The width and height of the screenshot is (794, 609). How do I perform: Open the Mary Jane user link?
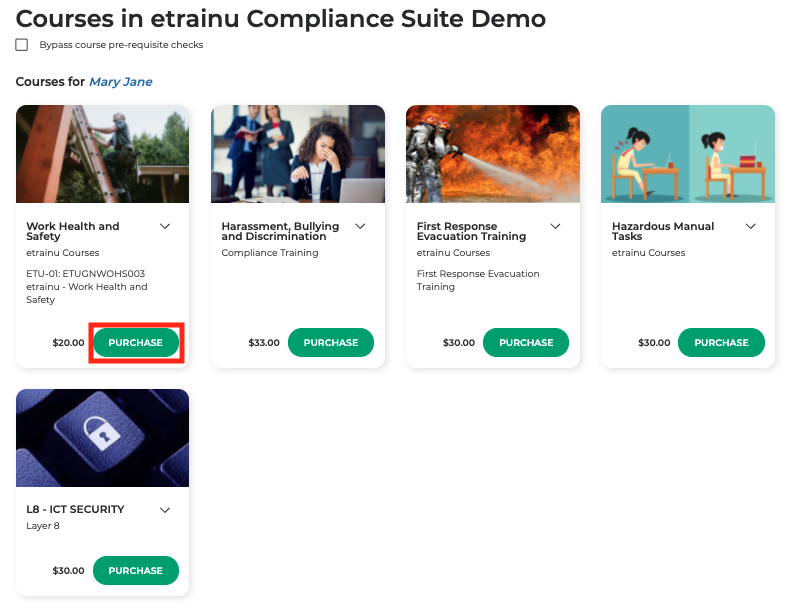121,82
